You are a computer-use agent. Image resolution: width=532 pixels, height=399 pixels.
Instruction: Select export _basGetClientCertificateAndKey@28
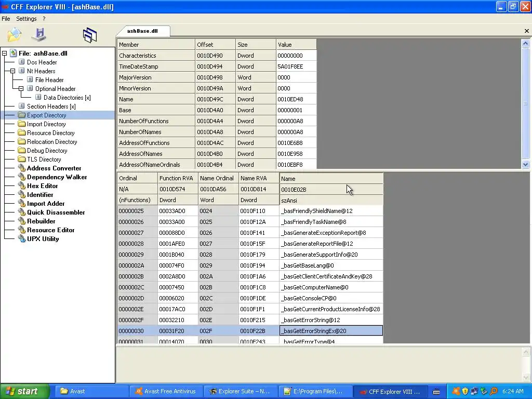point(331,276)
